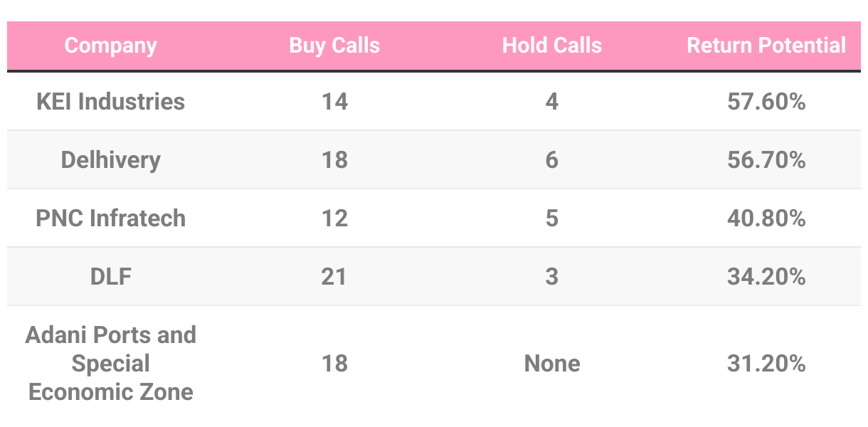This screenshot has width=868, height=427.
Task: Select the DLF company name
Action: click(x=110, y=276)
